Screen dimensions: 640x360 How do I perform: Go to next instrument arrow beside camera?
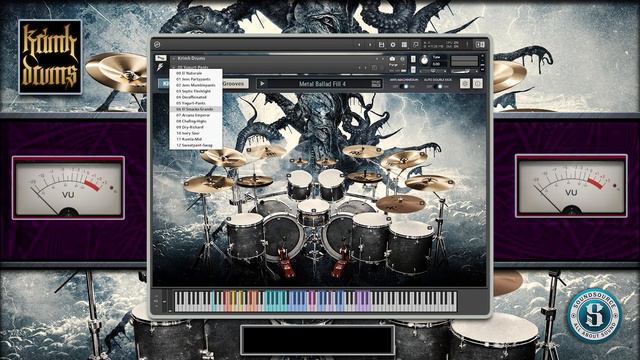tap(383, 59)
